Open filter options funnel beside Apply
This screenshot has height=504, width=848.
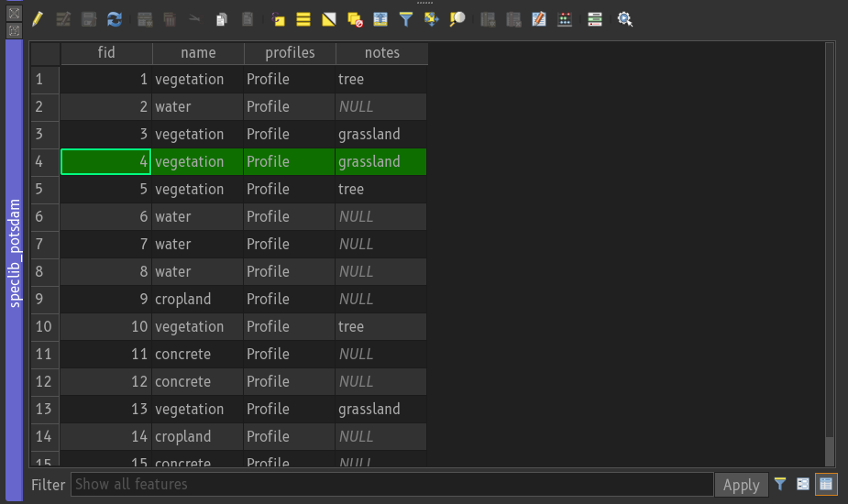click(x=780, y=484)
